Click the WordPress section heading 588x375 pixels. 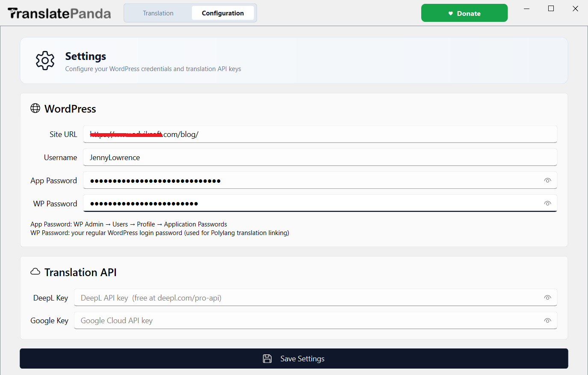click(70, 109)
